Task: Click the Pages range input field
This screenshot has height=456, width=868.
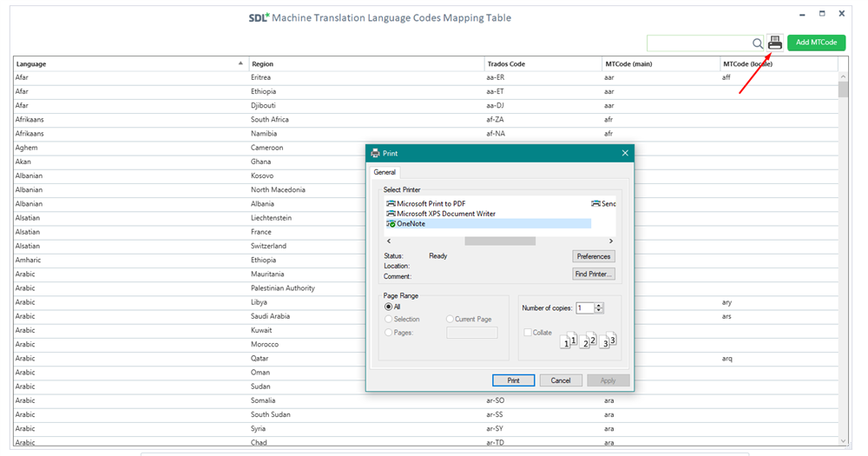Action: pyautogui.click(x=471, y=333)
